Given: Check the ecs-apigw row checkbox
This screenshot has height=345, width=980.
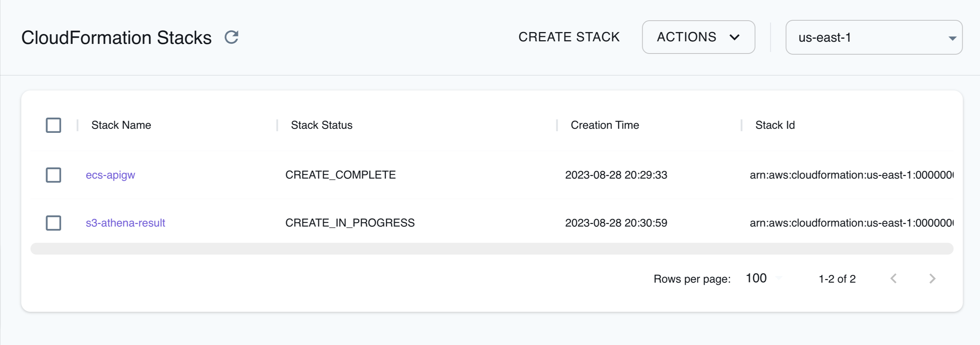Looking at the screenshot, I should (53, 175).
